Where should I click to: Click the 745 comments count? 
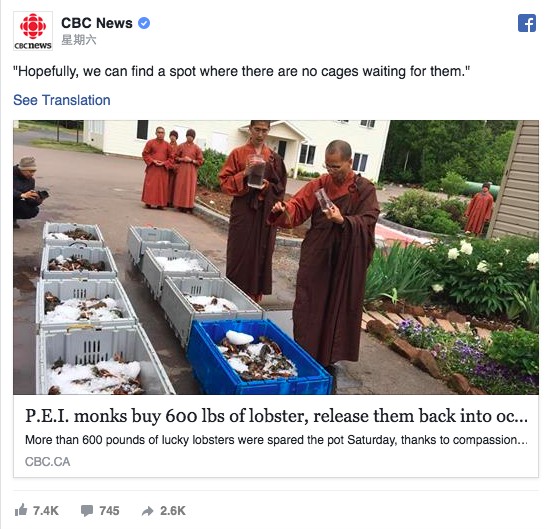click(x=109, y=511)
